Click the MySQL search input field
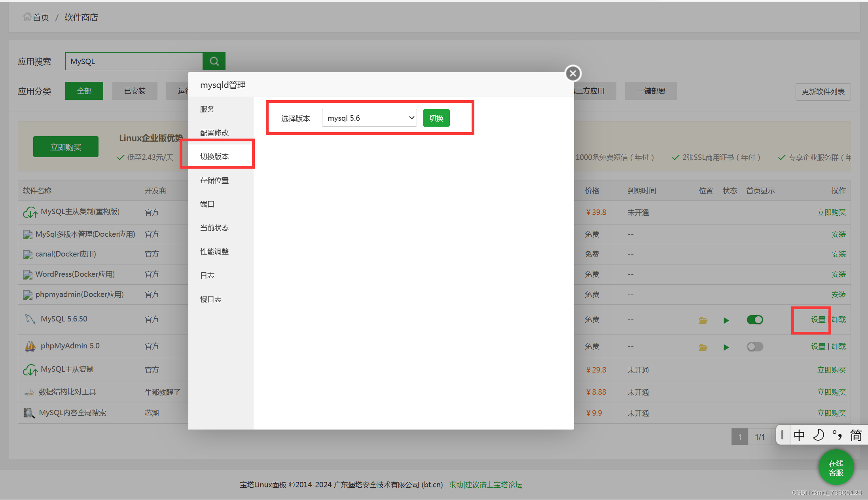Image resolution: width=868 pixels, height=500 pixels. click(134, 61)
